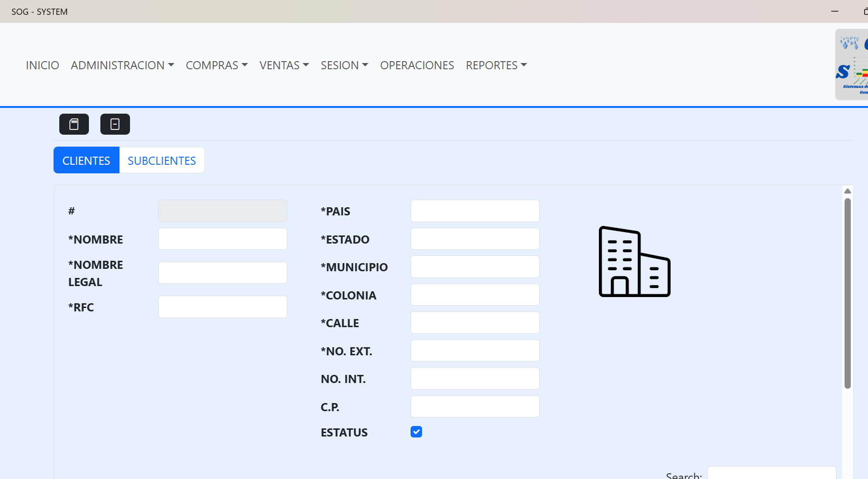Uncheck the ESTATUS checkbox
Image resolution: width=868 pixels, height=479 pixels.
click(416, 432)
